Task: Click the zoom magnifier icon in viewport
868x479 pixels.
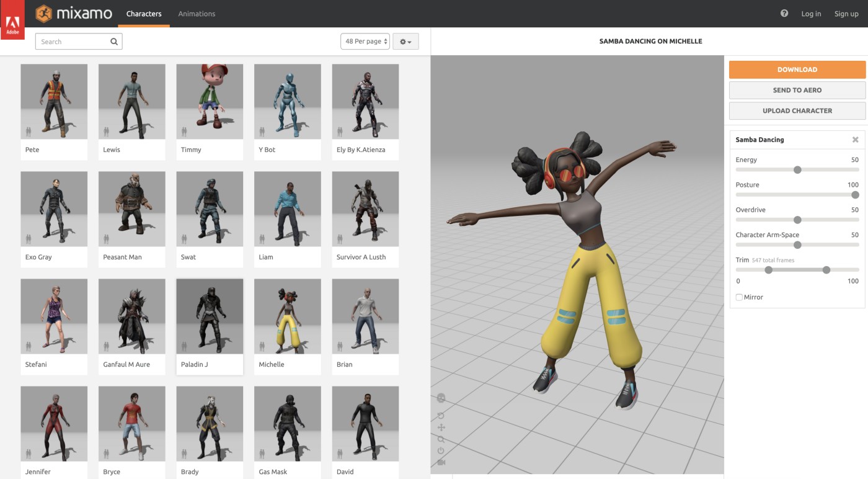Action: pyautogui.click(x=441, y=439)
